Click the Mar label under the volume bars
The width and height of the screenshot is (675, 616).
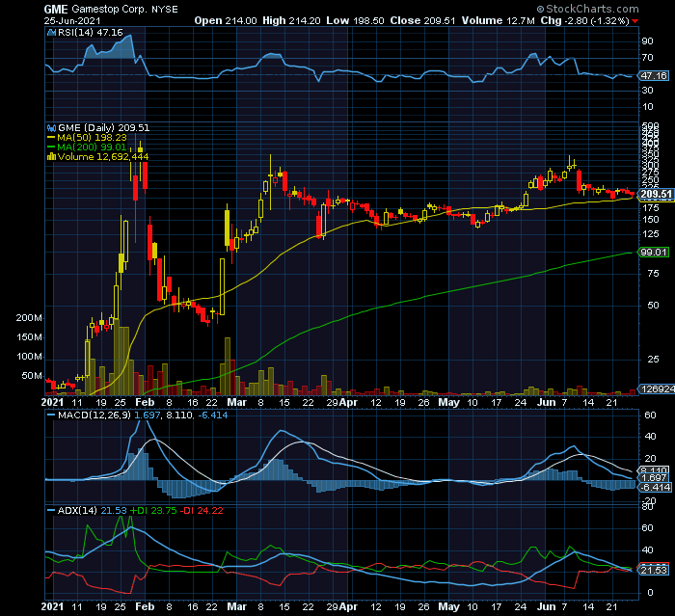click(237, 403)
